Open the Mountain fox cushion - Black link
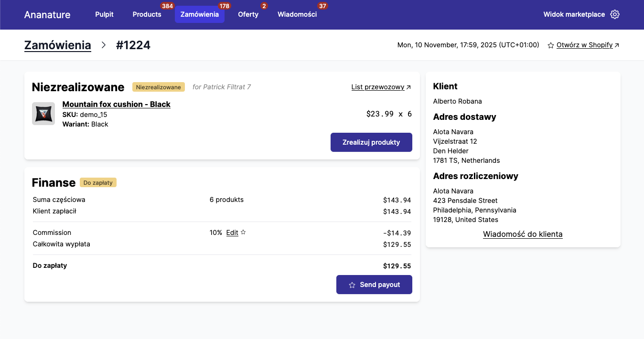 pyautogui.click(x=116, y=104)
